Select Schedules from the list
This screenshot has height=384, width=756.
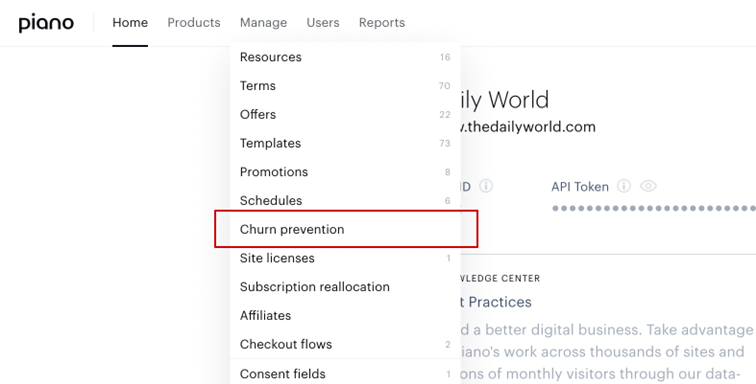point(345,200)
